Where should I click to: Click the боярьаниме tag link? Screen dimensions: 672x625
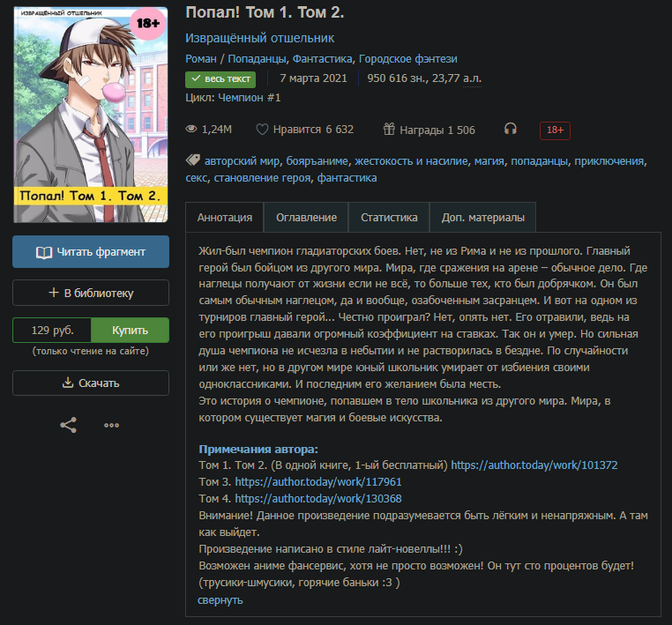pos(317,161)
